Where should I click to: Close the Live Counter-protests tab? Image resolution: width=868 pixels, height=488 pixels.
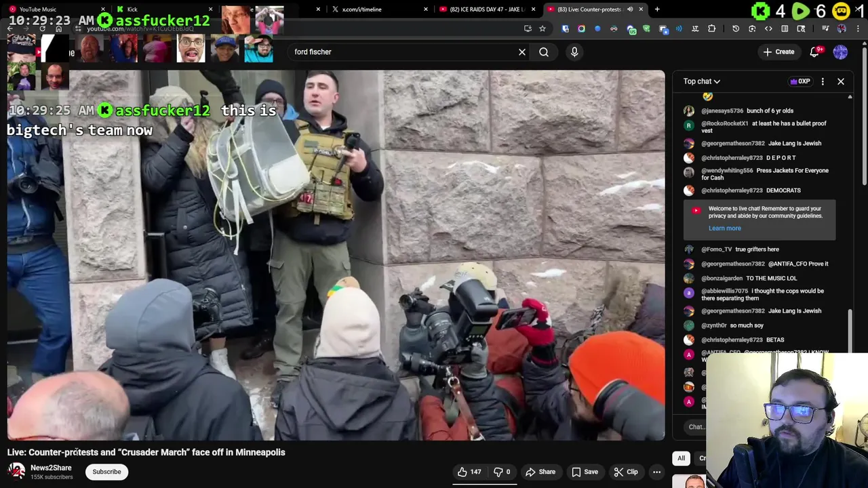(641, 9)
